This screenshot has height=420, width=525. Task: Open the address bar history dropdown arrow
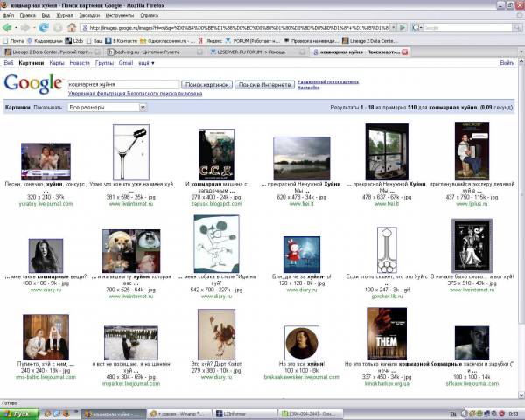(394, 27)
